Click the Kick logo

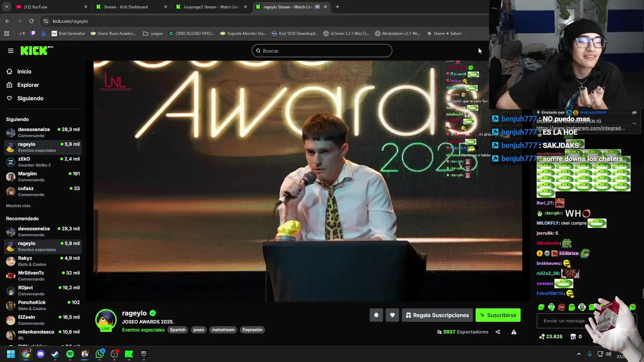tap(36, 50)
